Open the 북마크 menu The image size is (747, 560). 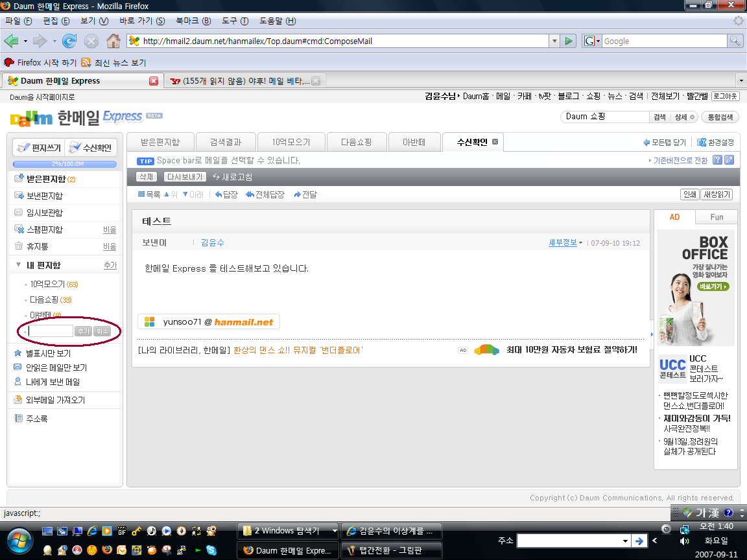(193, 21)
